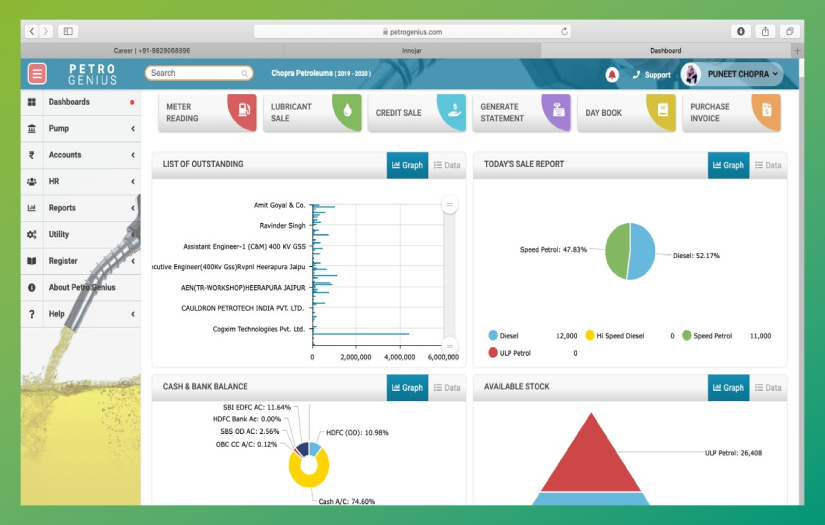Click the purple statement icon
This screenshot has width=825, height=525.
point(558,110)
